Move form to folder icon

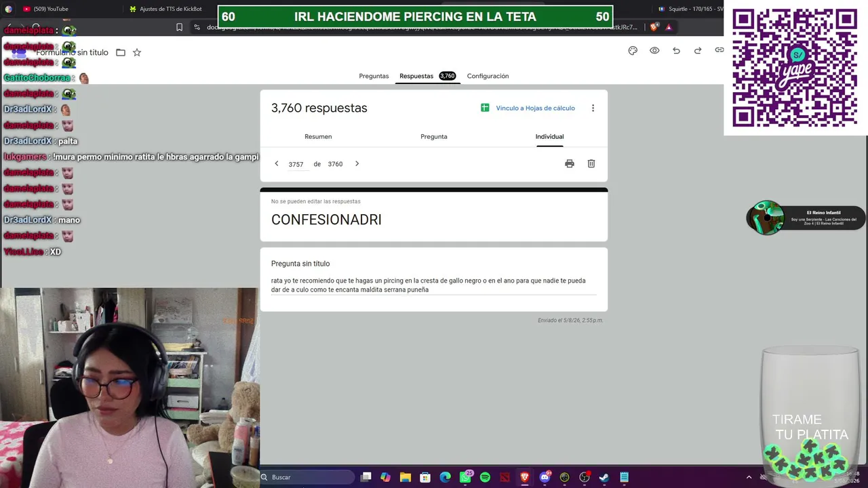click(x=121, y=53)
